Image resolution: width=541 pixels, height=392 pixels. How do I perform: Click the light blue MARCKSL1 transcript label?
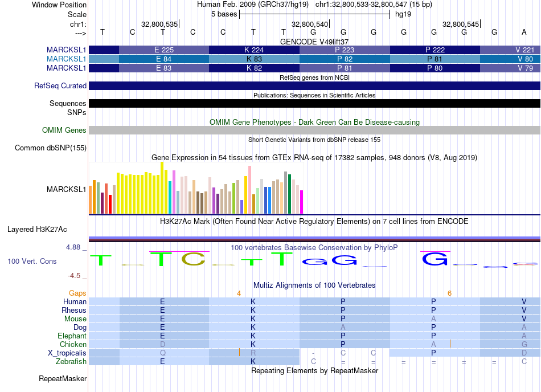66,59
